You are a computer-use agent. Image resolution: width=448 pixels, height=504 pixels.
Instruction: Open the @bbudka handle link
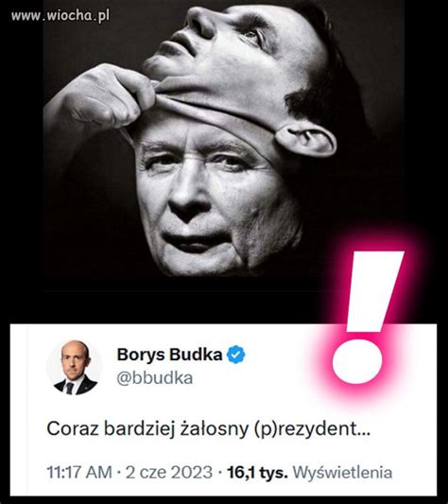tap(155, 378)
